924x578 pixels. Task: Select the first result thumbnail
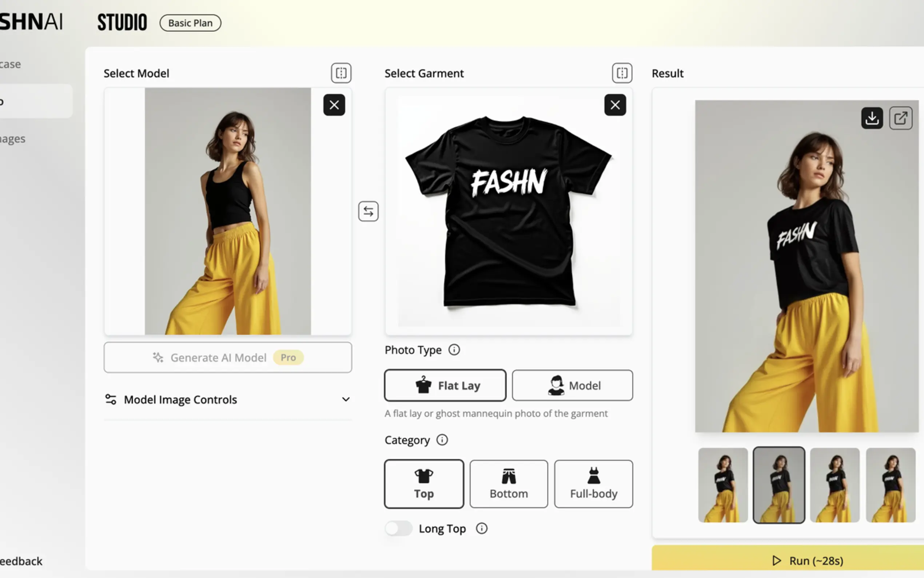tap(723, 485)
